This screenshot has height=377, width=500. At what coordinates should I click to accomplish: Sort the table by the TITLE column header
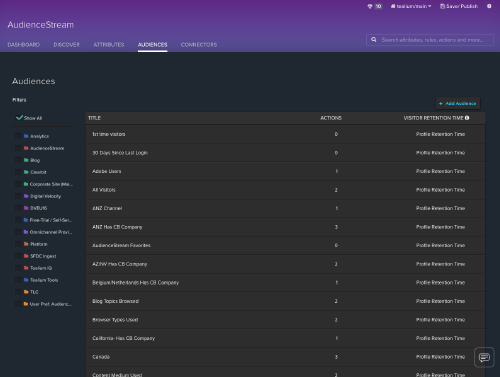[x=94, y=118]
